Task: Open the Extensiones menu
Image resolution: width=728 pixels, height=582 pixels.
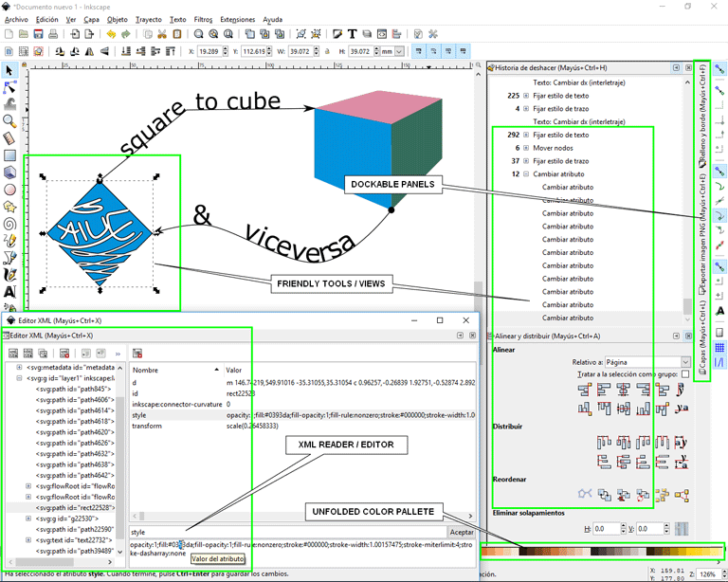Action: 238,20
